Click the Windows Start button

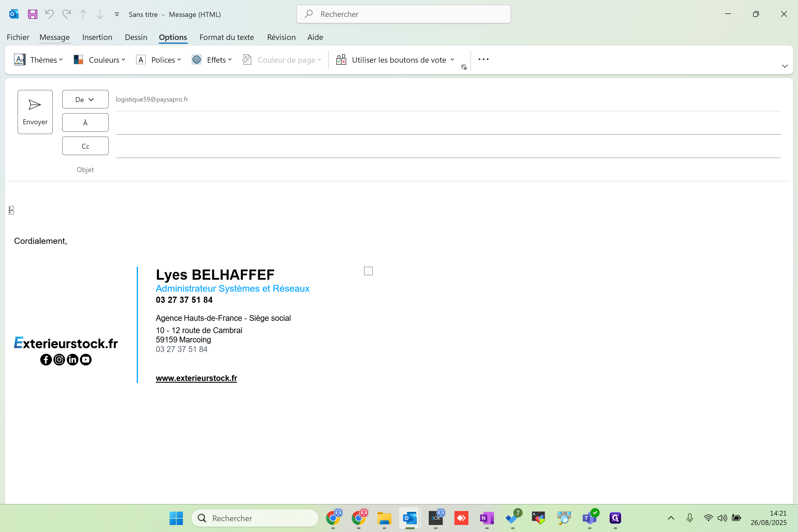pyautogui.click(x=176, y=518)
